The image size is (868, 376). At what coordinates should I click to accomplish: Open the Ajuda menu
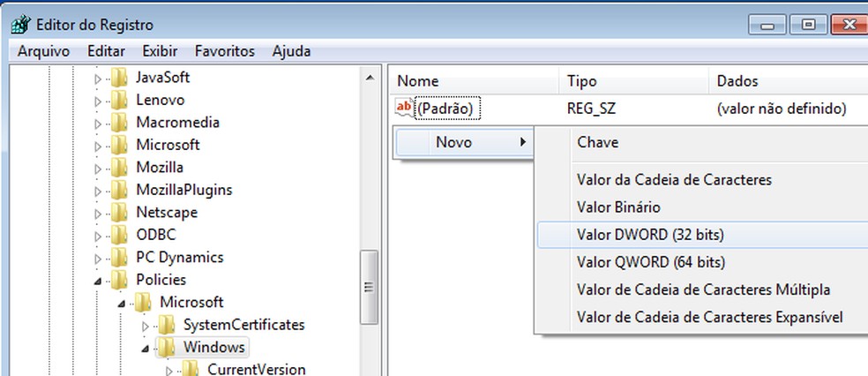[x=291, y=51]
